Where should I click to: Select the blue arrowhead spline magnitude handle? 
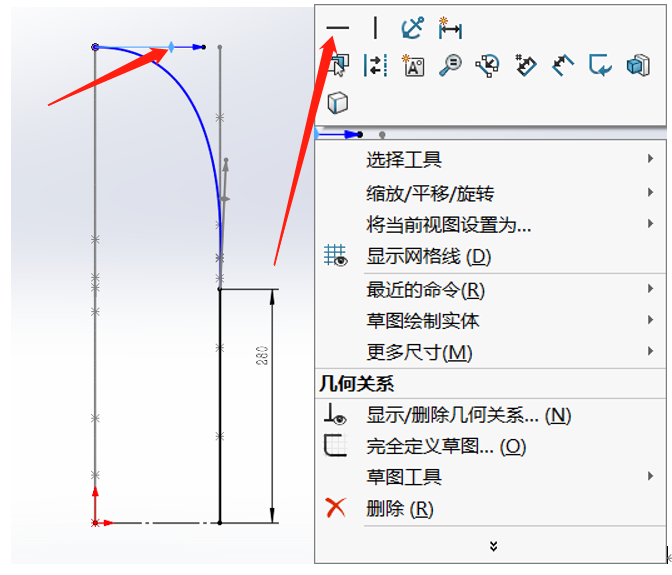(198, 47)
